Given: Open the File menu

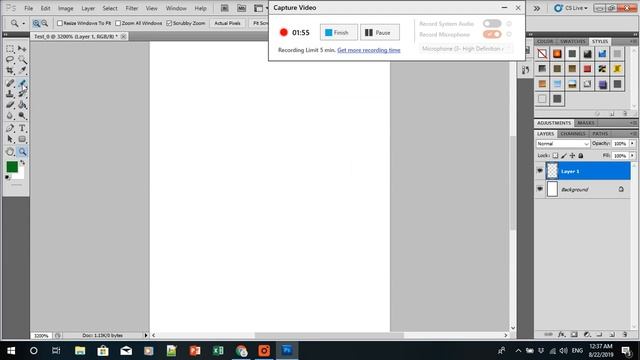Looking at the screenshot, I should pyautogui.click(x=29, y=8).
